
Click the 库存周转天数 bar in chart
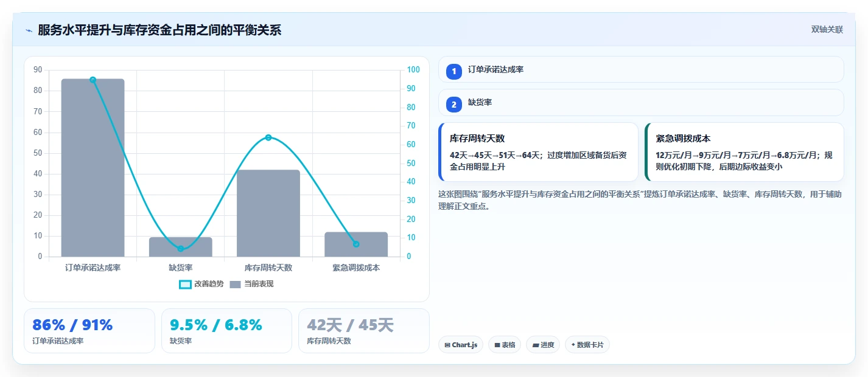268,213
